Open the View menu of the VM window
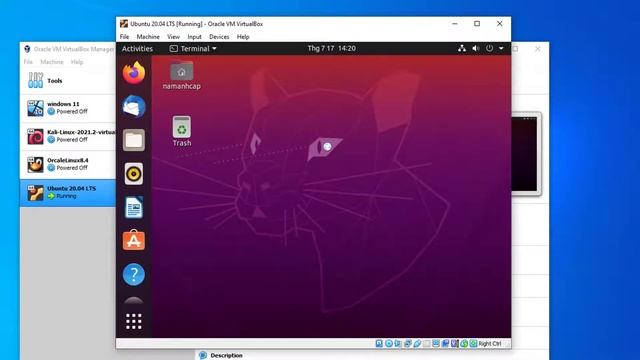This screenshot has width=640, height=360. click(x=173, y=37)
